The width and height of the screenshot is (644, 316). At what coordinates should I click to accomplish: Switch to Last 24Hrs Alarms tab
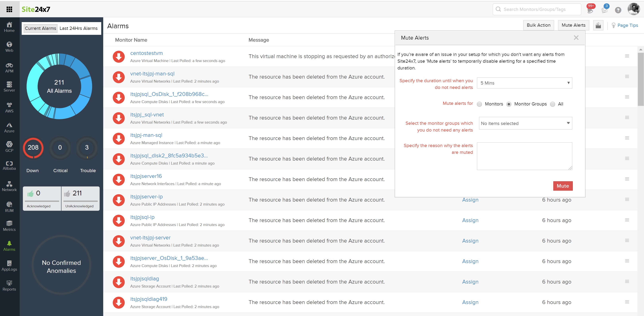[79, 28]
